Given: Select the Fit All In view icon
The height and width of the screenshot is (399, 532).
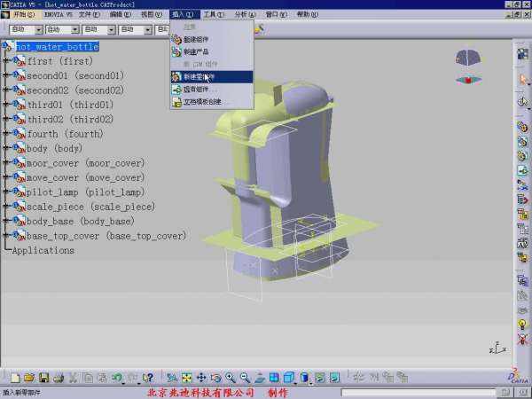Looking at the screenshot, I should (x=187, y=378).
